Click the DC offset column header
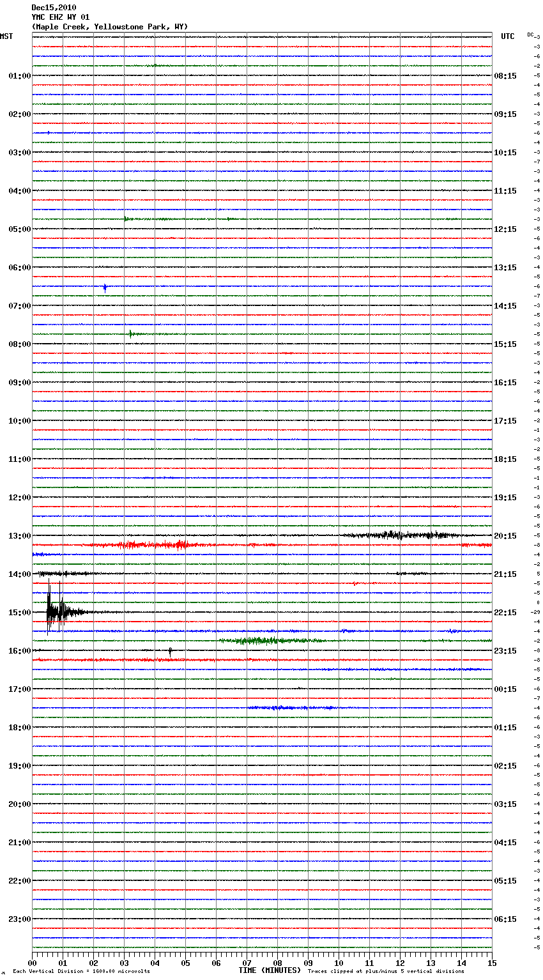 (x=530, y=34)
